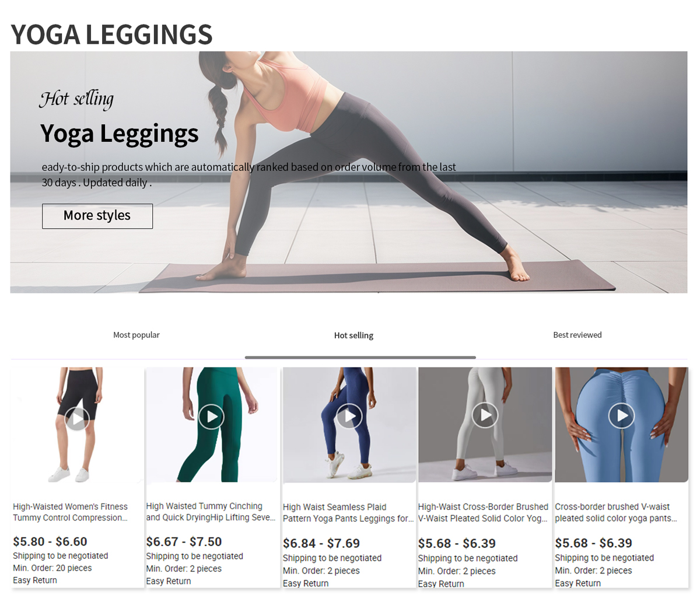Viewport: 700px width, 612px height.
Task: Open Cross-border brushed V-waist pleated title
Action: (x=616, y=512)
